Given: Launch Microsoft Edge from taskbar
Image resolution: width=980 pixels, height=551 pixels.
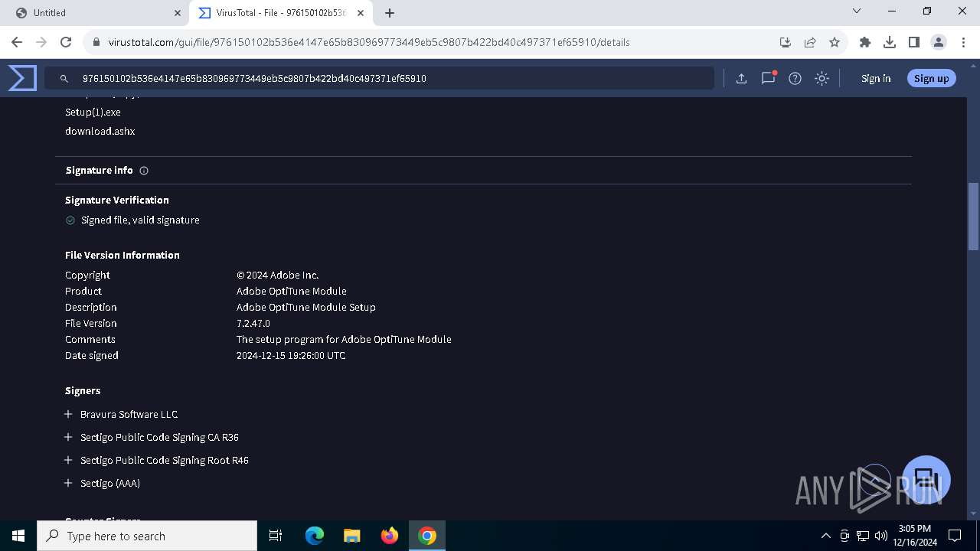Looking at the screenshot, I should [315, 536].
